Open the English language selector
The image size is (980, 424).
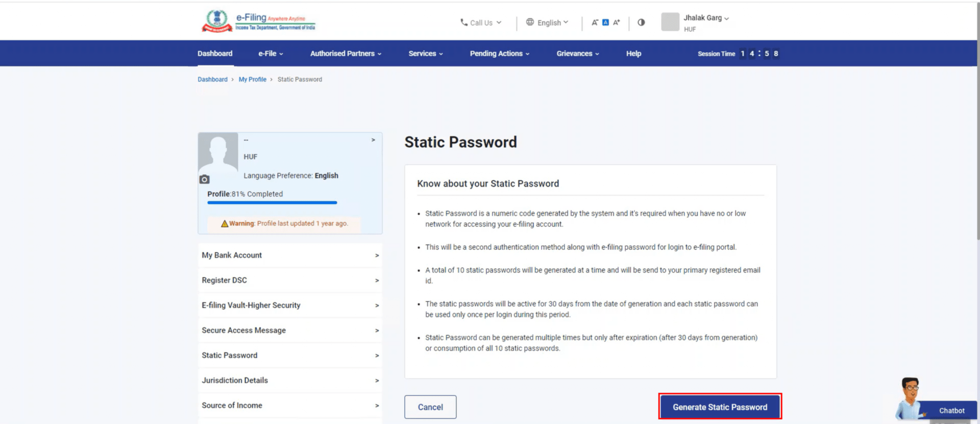547,22
